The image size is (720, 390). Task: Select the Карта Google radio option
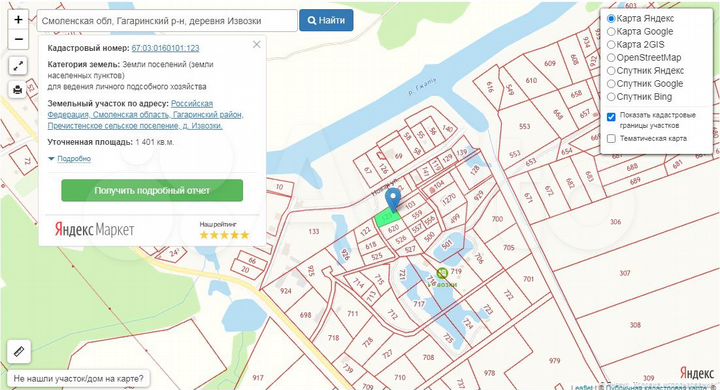point(611,32)
